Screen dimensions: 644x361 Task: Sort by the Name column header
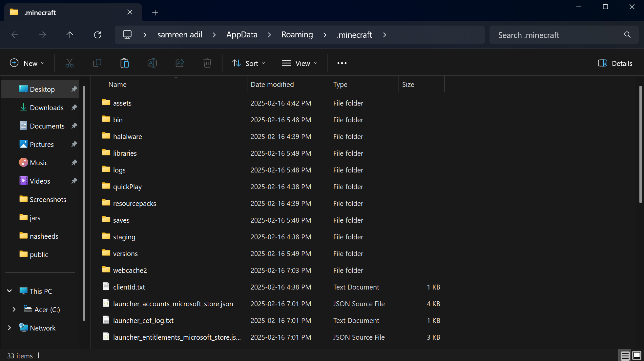(117, 84)
